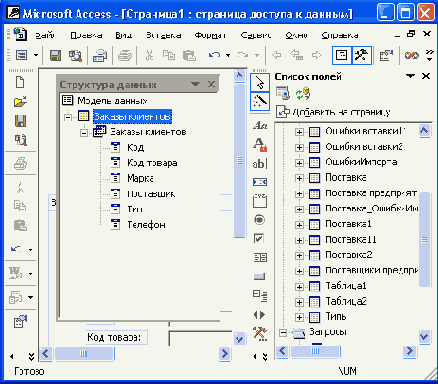Open the Properties window icon
The height and width of the screenshot is (384, 438).
[386, 55]
